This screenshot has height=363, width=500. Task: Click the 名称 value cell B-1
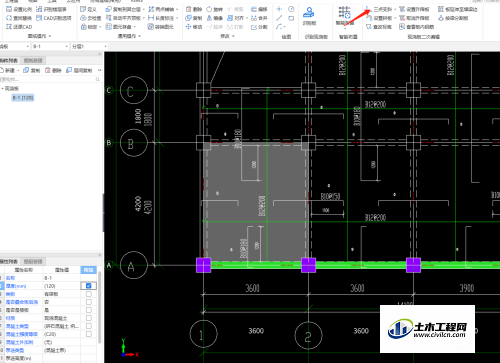[x=62, y=278]
